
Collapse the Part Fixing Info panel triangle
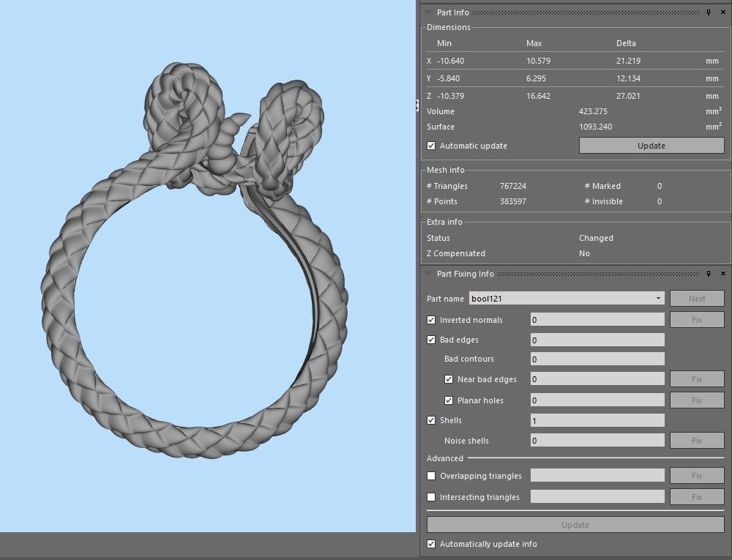tap(428, 274)
